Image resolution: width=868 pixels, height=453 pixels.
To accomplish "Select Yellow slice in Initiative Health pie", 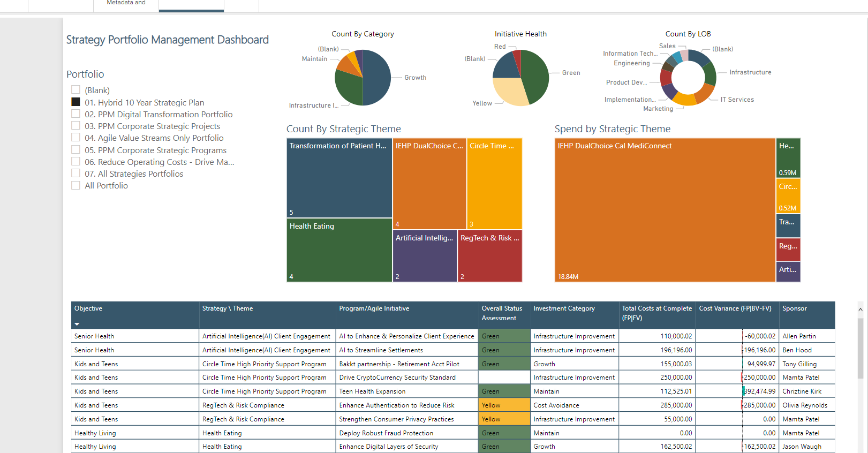I will coord(510,91).
